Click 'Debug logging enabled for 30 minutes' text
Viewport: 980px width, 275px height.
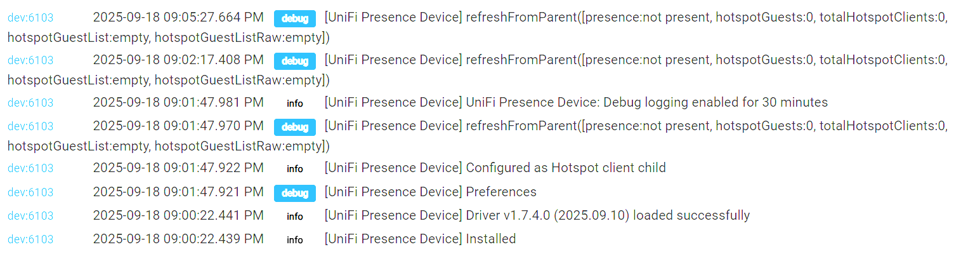[715, 102]
